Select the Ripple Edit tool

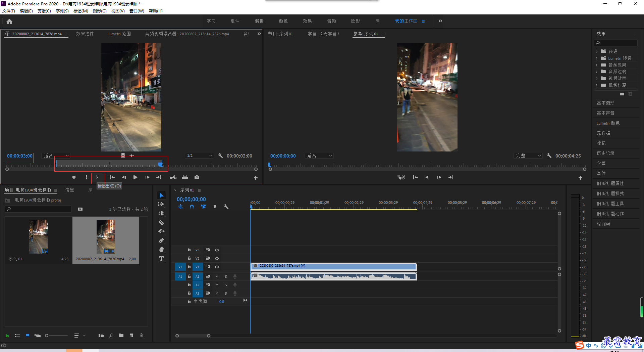pos(161,213)
